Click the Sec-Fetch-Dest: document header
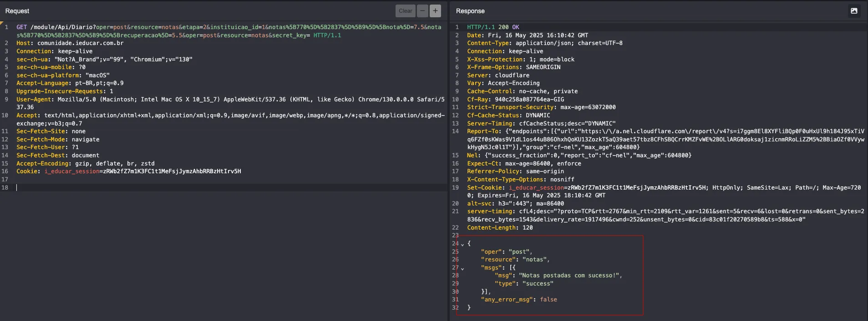The image size is (868, 321). point(58,155)
